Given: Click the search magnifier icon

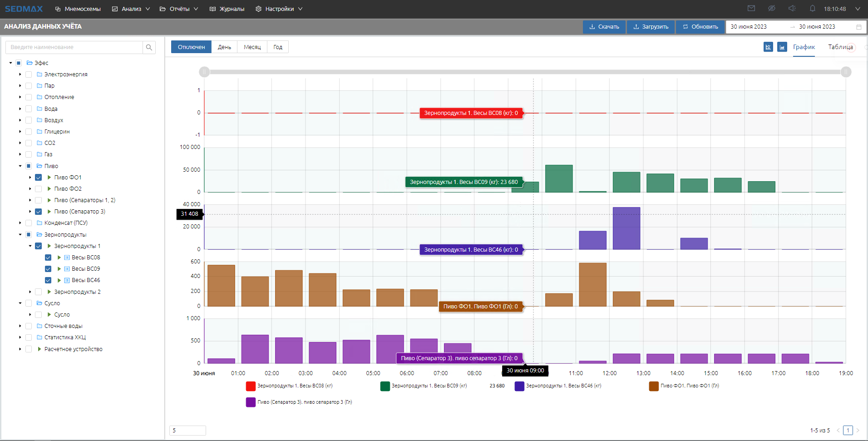Looking at the screenshot, I should (x=149, y=47).
